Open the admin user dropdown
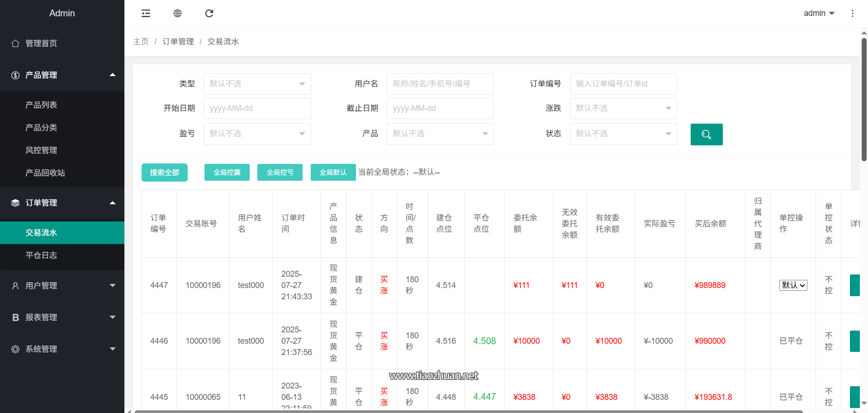This screenshot has height=413, width=868. pyautogui.click(x=819, y=14)
